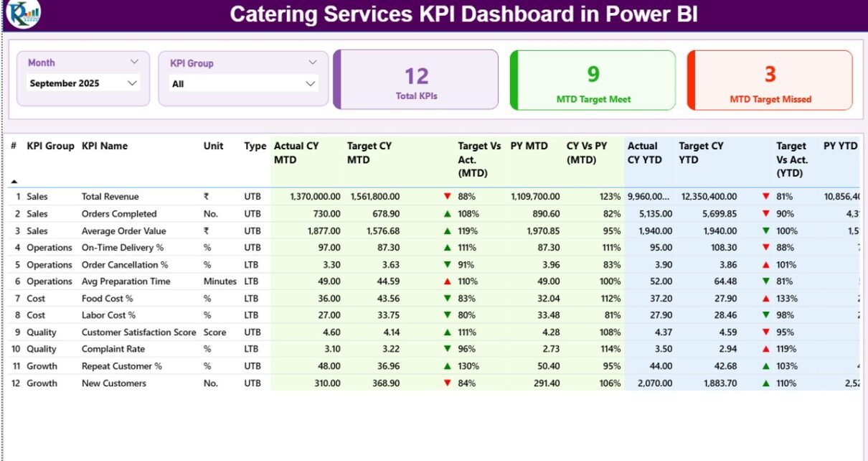This screenshot has width=868, height=461.
Task: Sort by the KPI Name column header
Action: (105, 146)
